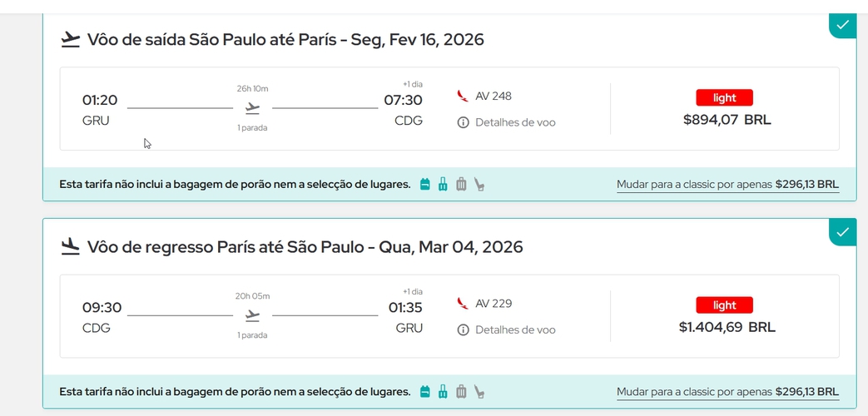Image resolution: width=868 pixels, height=416 pixels.
Task: Click the carry-on bag icon in return fare bar
Action: [x=443, y=391]
